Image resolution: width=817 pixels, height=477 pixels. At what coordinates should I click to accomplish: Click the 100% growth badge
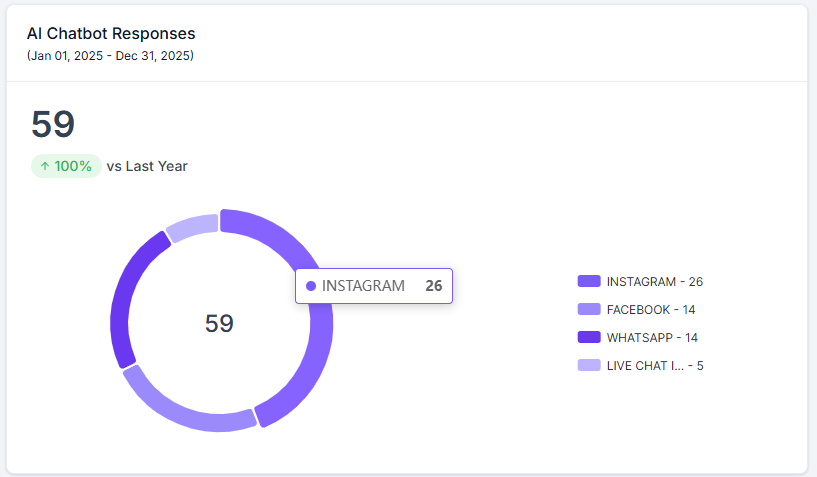click(x=66, y=166)
